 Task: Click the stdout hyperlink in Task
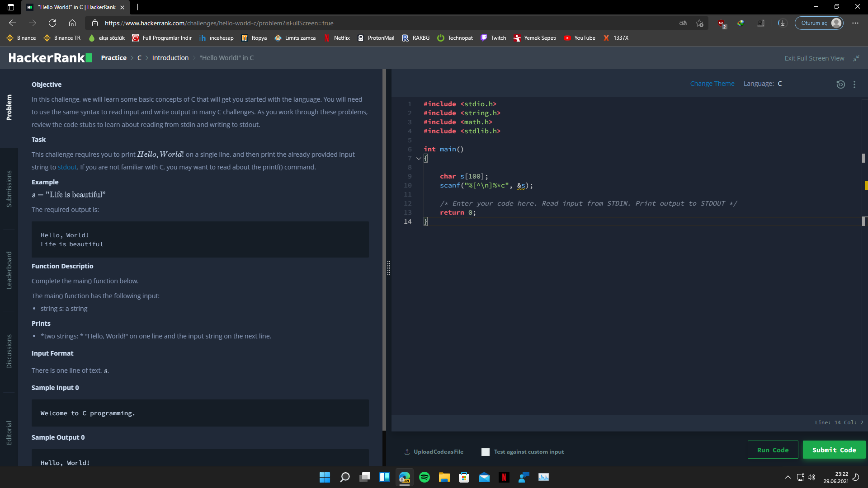click(67, 167)
